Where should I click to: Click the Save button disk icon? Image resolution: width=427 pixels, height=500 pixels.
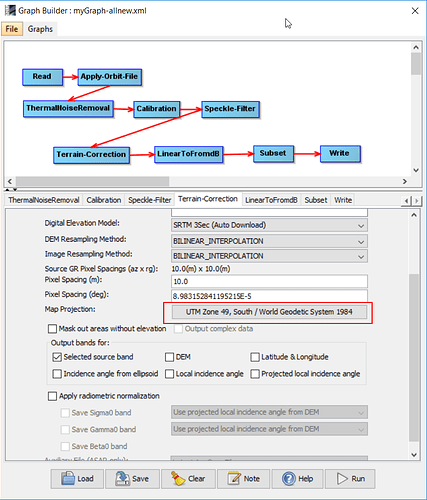tap(122, 479)
